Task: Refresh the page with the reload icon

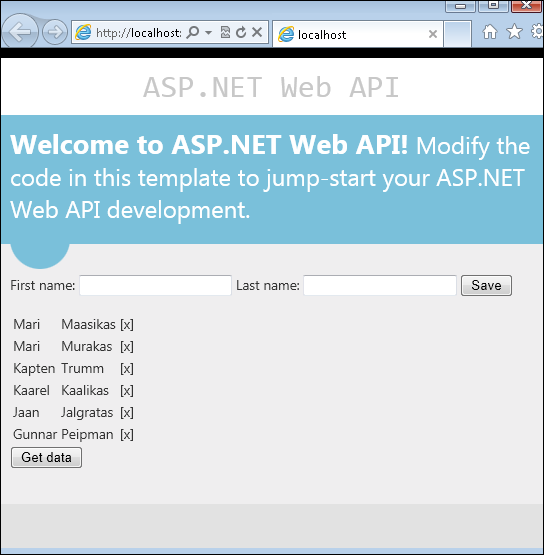Action: (x=241, y=32)
